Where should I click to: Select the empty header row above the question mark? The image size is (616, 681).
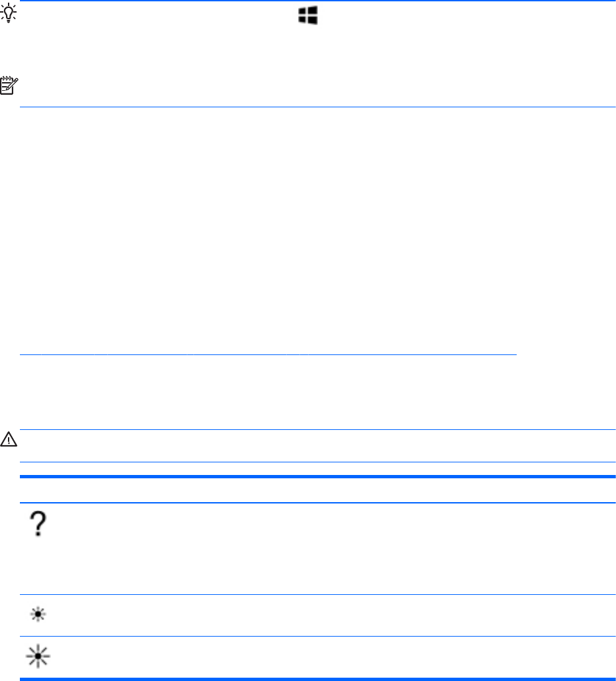(318, 490)
